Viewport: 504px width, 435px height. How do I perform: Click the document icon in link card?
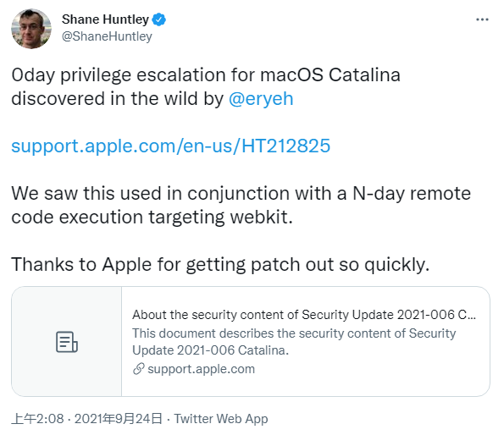(x=67, y=342)
